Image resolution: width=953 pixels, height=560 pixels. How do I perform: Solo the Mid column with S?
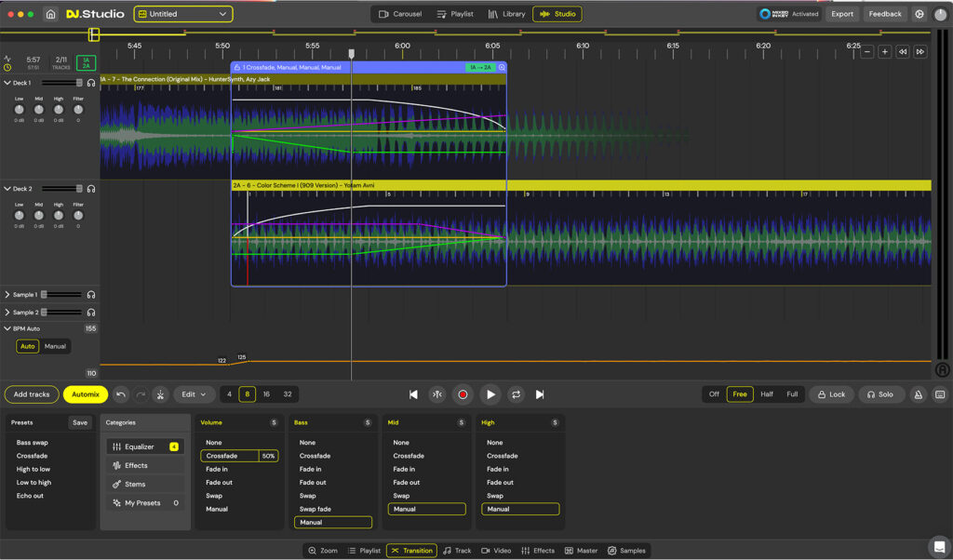(462, 422)
